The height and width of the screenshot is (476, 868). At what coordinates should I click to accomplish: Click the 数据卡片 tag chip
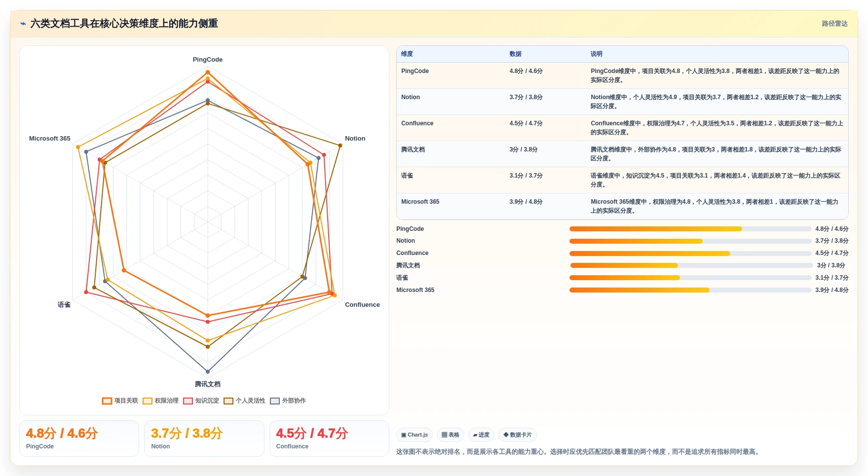point(518,435)
